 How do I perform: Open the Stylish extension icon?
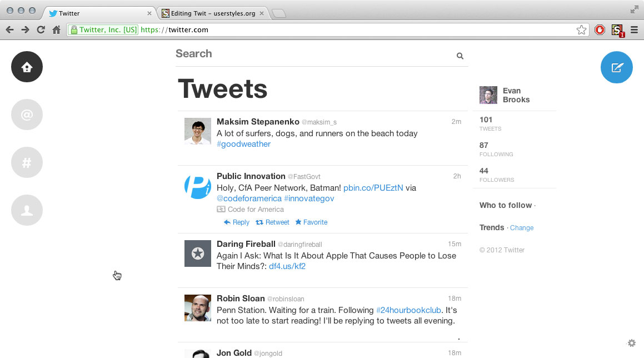coord(617,30)
